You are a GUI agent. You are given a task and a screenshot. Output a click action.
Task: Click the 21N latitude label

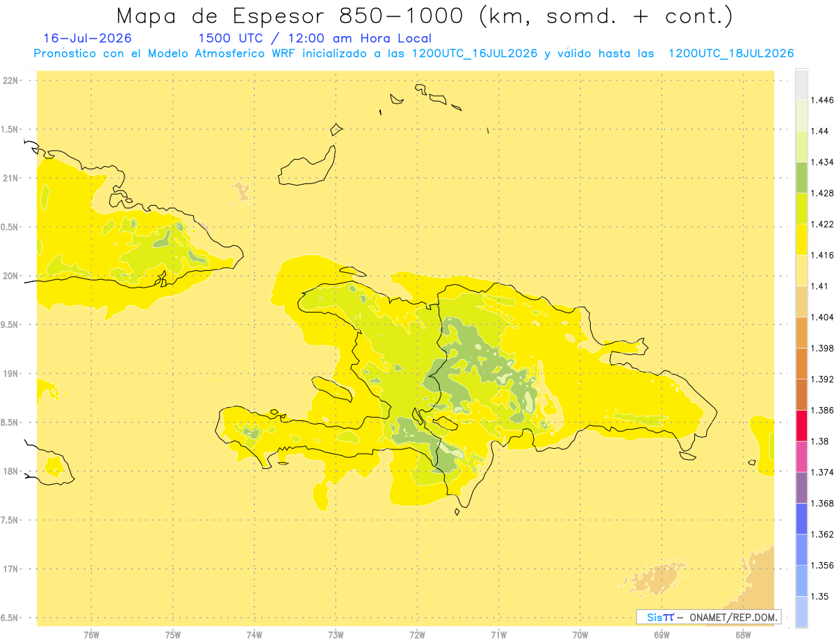(10, 179)
